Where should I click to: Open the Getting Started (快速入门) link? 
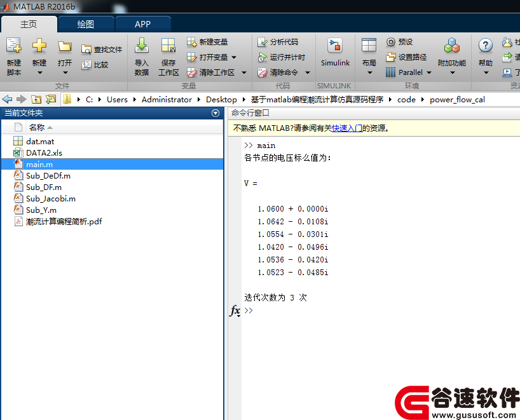(347, 128)
